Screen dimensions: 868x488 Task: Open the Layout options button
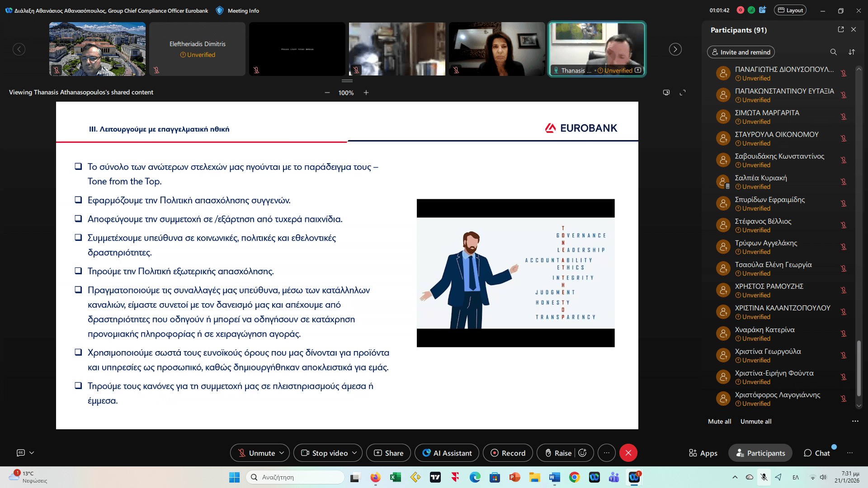(790, 10)
